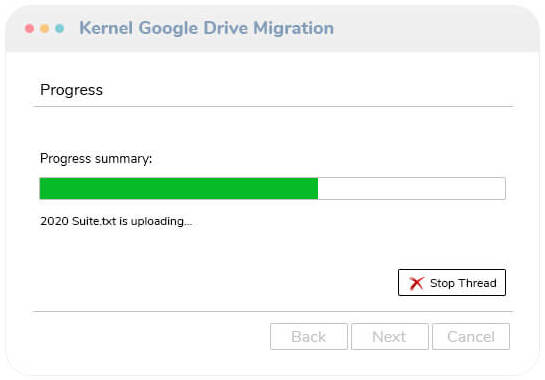Click the Progress summary label
Screen dimensions: 545x380
tap(96, 159)
